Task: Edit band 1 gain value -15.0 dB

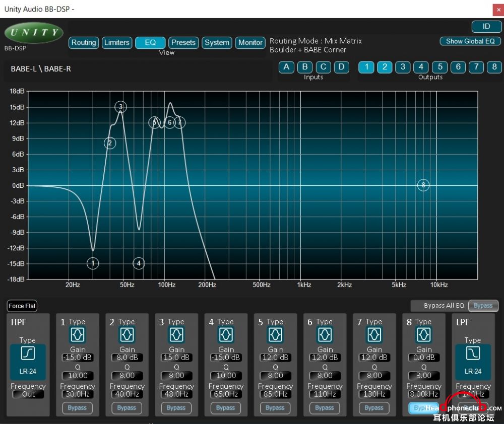Action: (x=78, y=358)
